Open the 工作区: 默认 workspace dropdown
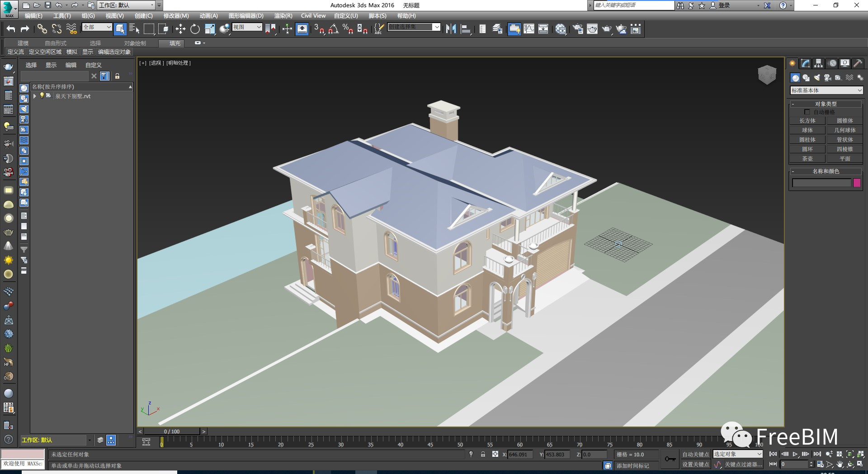 [x=127, y=5]
